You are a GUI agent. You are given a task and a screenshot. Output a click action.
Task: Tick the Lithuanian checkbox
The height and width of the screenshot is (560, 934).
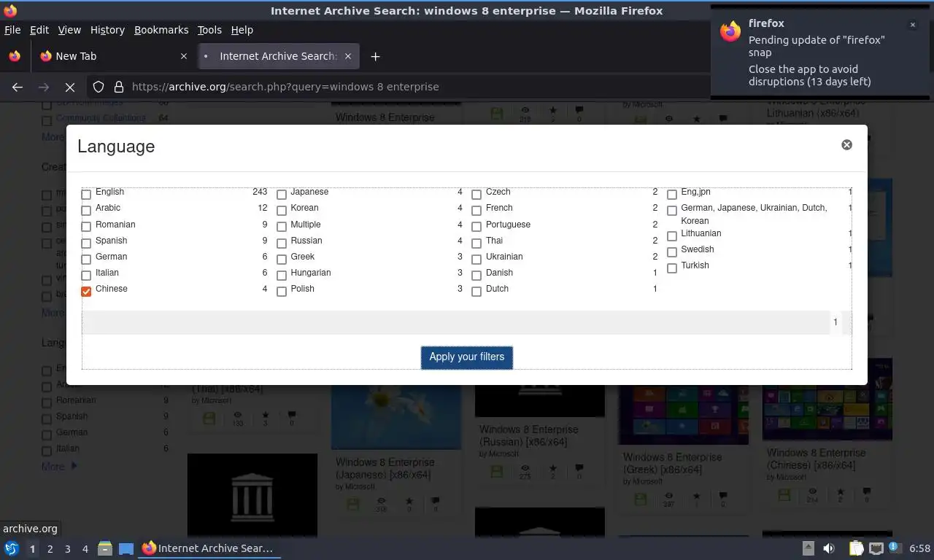[x=672, y=236]
